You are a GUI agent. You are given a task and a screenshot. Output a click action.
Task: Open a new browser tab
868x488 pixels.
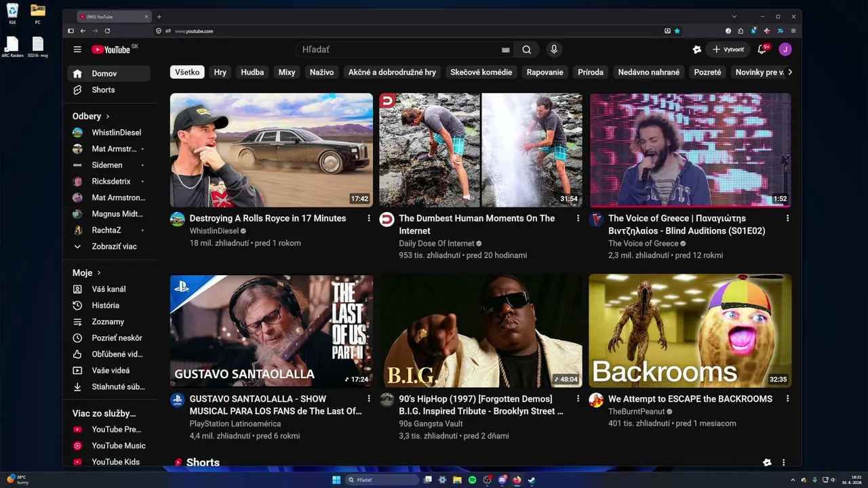pyautogui.click(x=159, y=16)
